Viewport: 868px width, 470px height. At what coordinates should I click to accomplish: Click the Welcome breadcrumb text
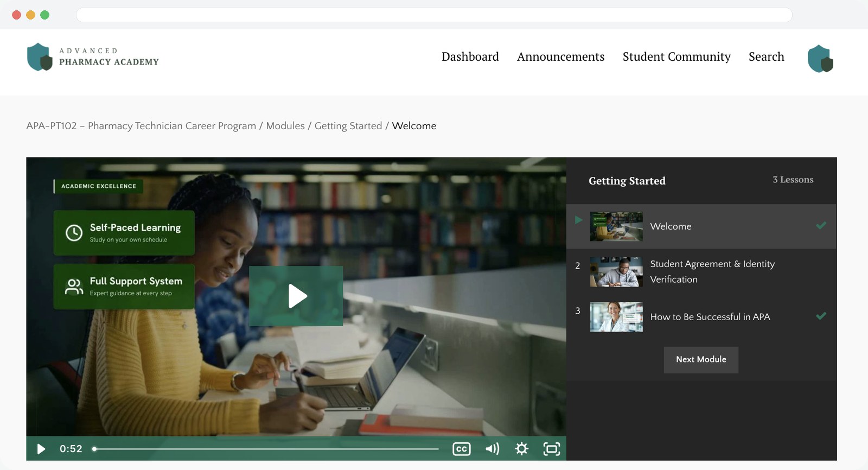414,126
